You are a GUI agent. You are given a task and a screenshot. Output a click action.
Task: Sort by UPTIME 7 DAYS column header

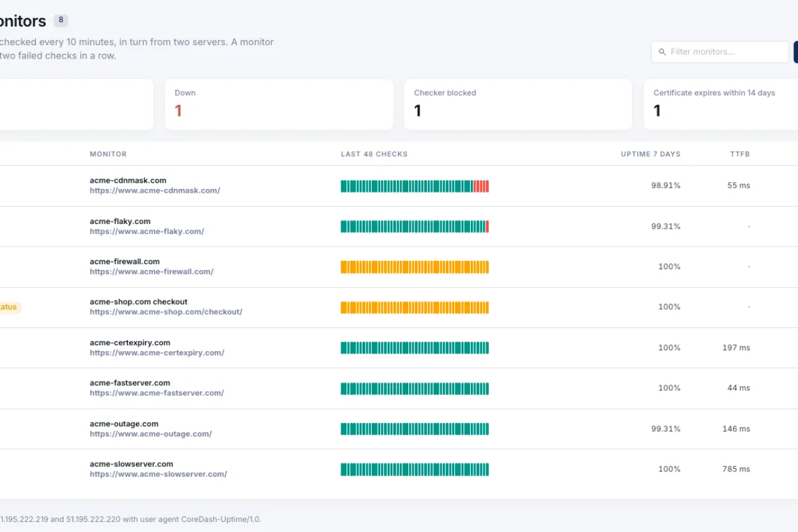pyautogui.click(x=650, y=154)
